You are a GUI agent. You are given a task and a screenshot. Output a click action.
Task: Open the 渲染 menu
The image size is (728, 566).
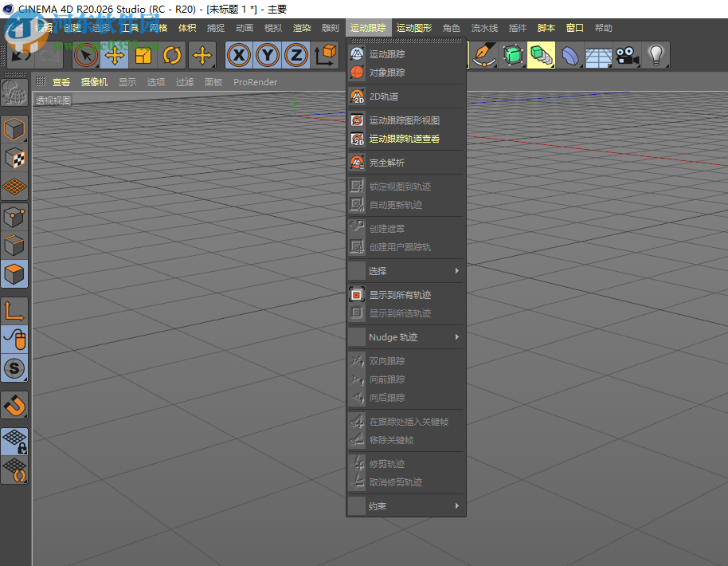tap(302, 27)
